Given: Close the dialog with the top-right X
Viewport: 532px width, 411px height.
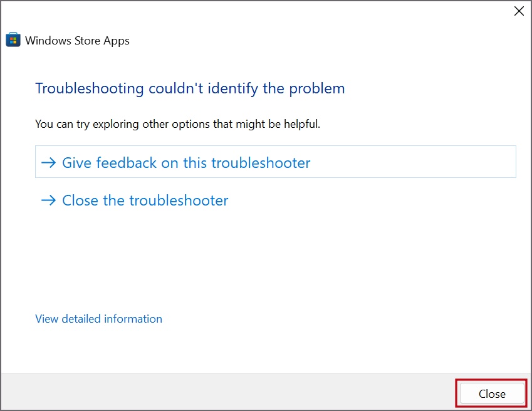Looking at the screenshot, I should [519, 11].
